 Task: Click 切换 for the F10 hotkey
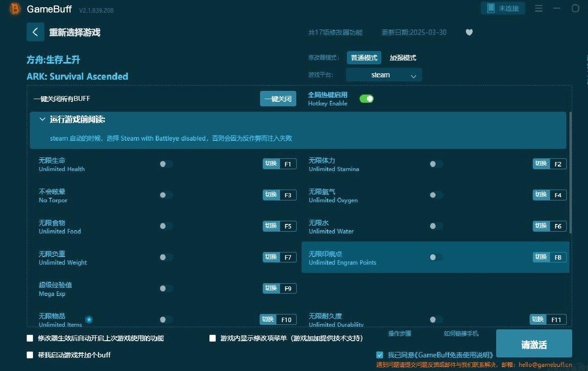(268, 319)
